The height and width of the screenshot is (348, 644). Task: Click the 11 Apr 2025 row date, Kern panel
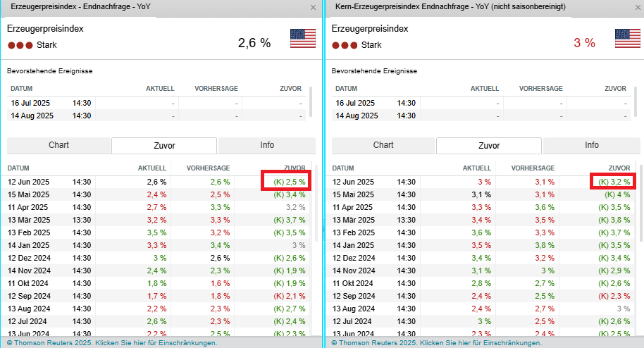point(353,208)
